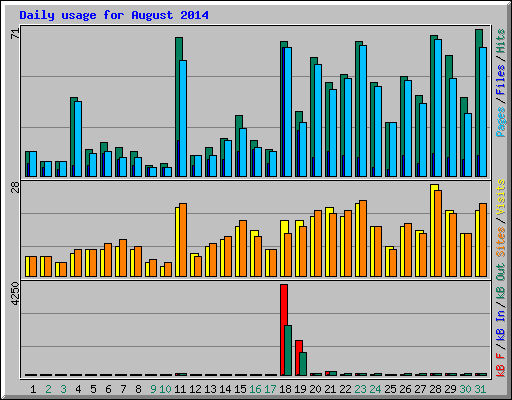Click the 'kB F' legend label

pyautogui.click(x=501, y=365)
